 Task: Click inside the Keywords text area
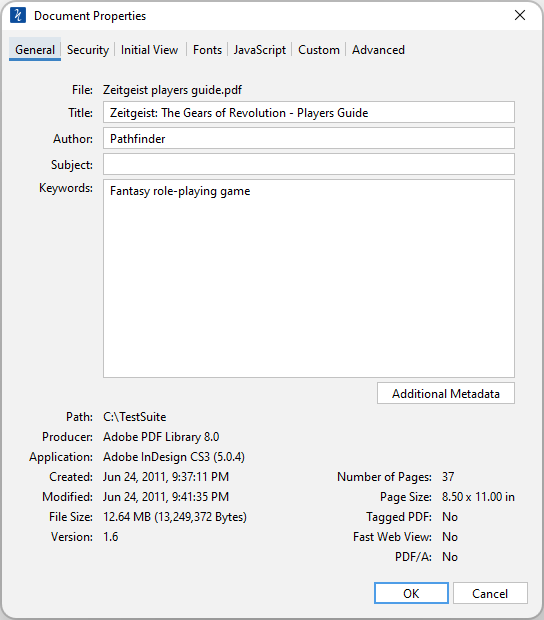pyautogui.click(x=309, y=279)
